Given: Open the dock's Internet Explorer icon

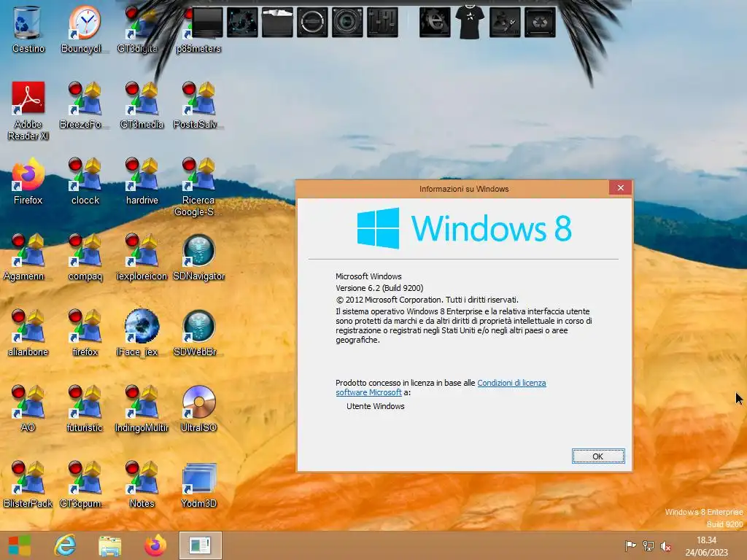Looking at the screenshot, I should (x=435, y=22).
